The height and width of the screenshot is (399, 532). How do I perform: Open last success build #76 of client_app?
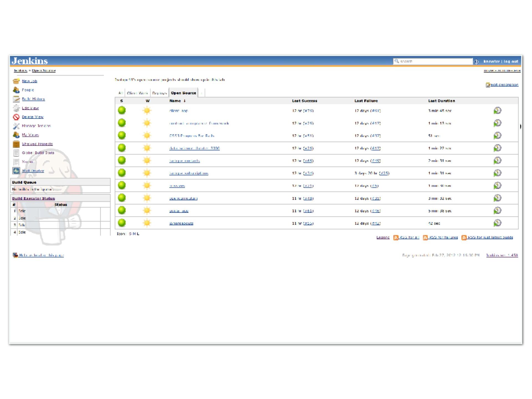308,111
